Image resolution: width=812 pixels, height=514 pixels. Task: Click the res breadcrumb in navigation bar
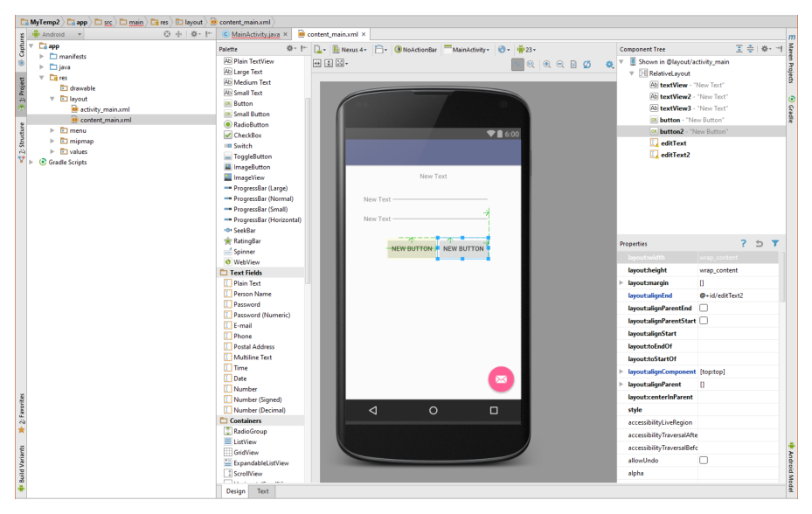click(159, 22)
